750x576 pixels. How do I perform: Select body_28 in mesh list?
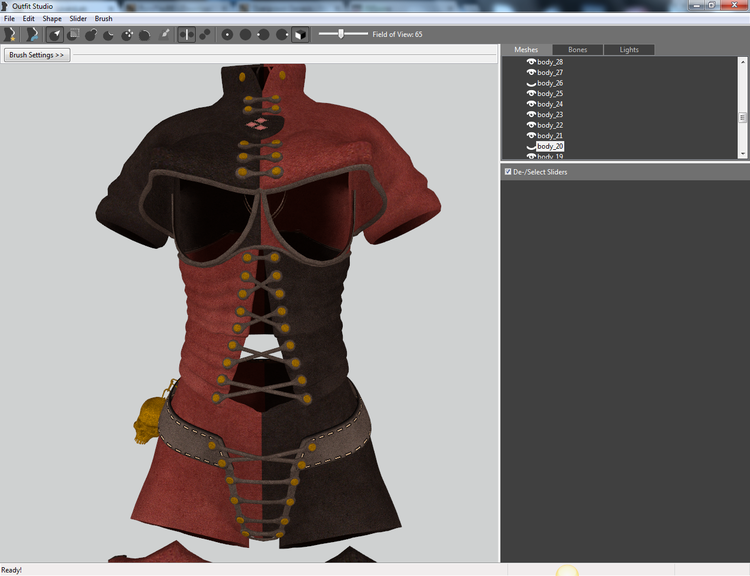(550, 62)
